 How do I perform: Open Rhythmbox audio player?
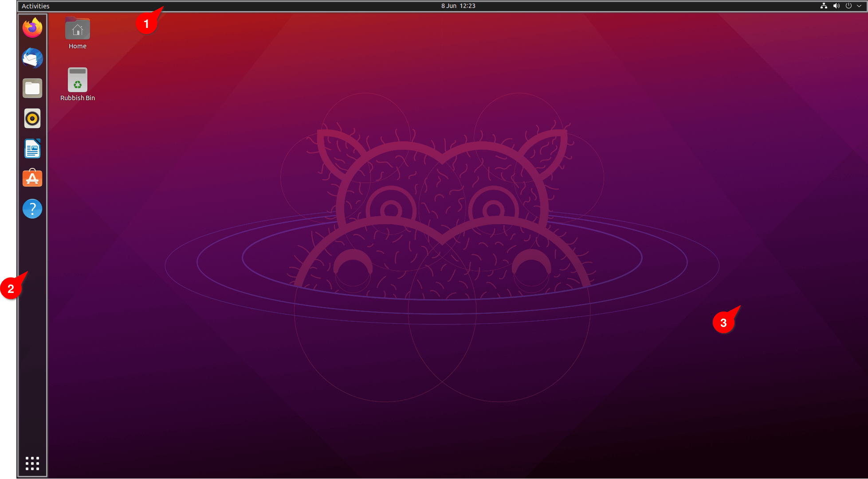coord(32,119)
